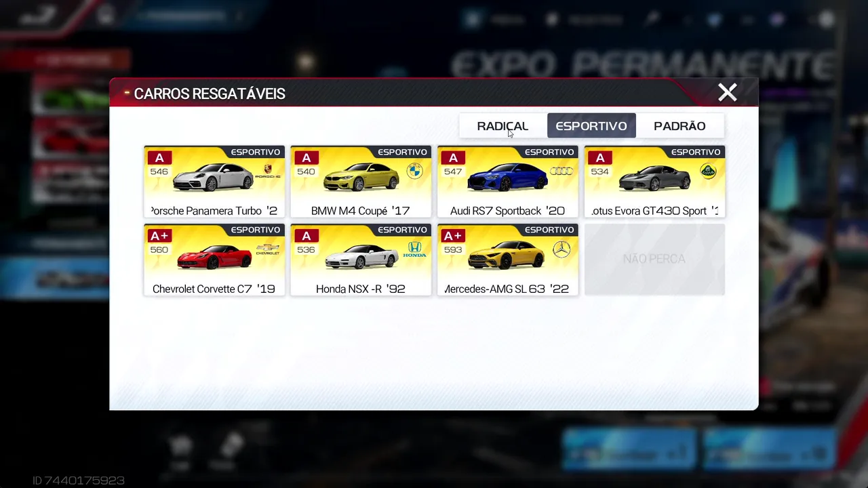Click the Lotus brand badge
The image size is (868, 488).
(x=708, y=171)
